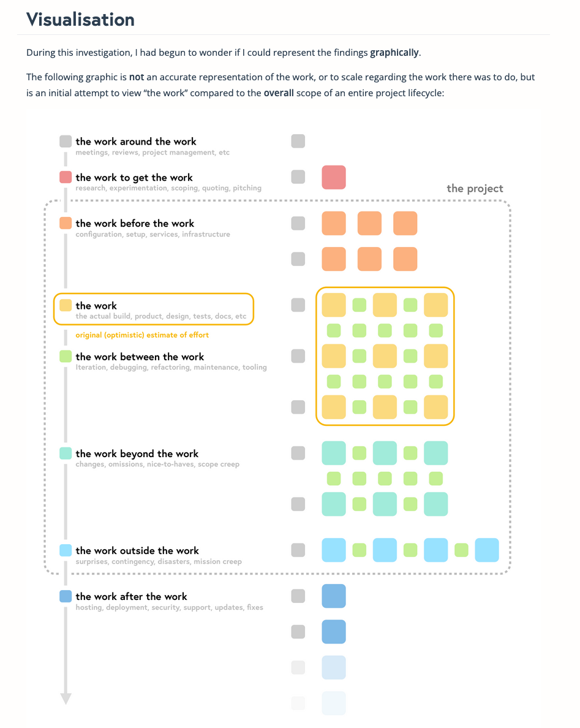The image size is (580, 728).
Task: Click the large red block in the chart
Action: (334, 177)
